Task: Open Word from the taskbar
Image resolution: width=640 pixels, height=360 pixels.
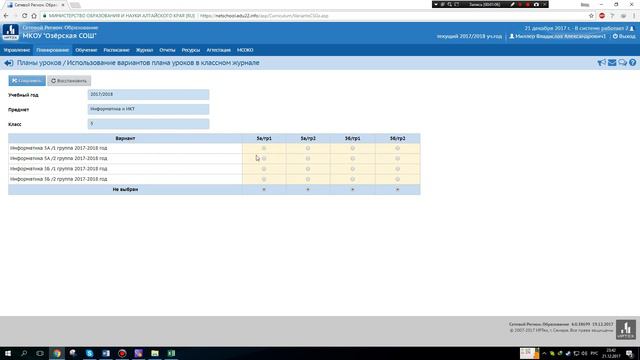Action: pyautogui.click(x=106, y=353)
